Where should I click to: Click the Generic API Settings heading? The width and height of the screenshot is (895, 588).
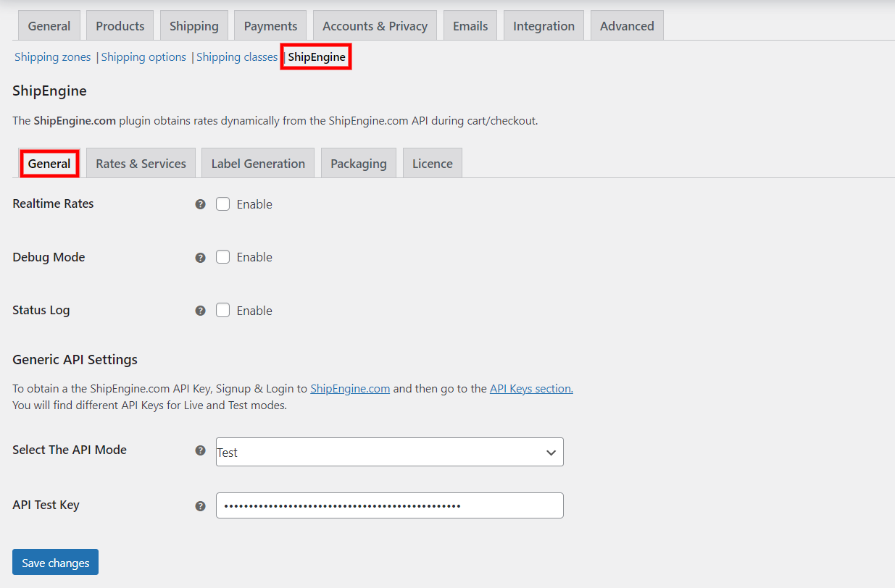coord(75,360)
